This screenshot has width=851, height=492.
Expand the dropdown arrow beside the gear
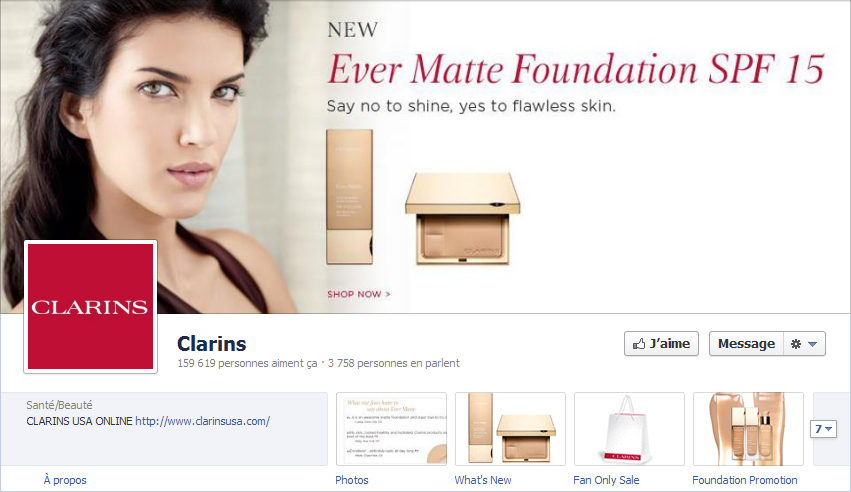812,344
